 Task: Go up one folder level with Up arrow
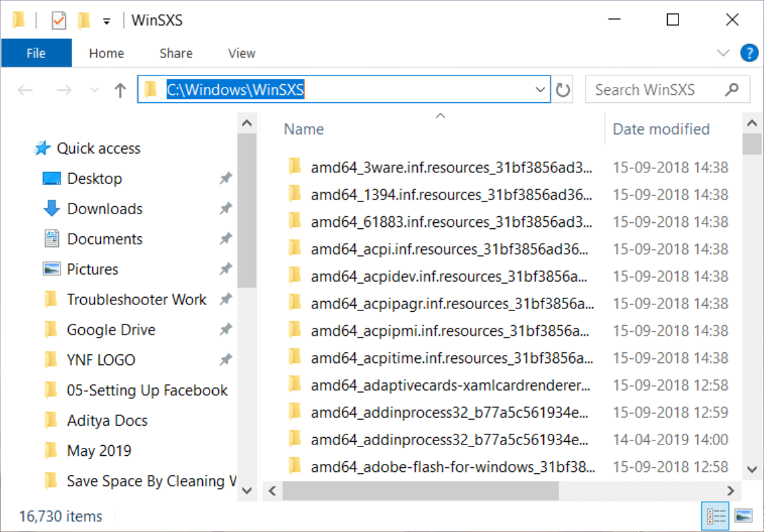pyautogui.click(x=120, y=90)
